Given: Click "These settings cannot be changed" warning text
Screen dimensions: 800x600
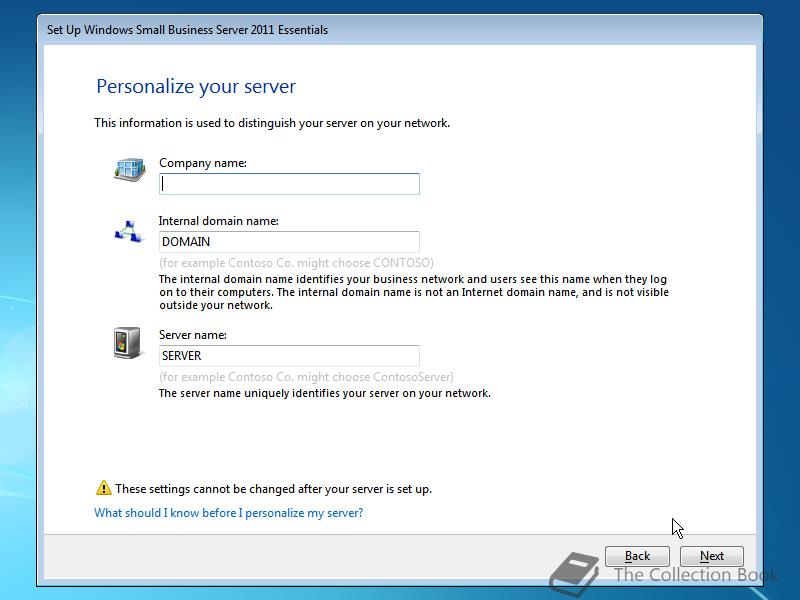Looking at the screenshot, I should [x=273, y=489].
